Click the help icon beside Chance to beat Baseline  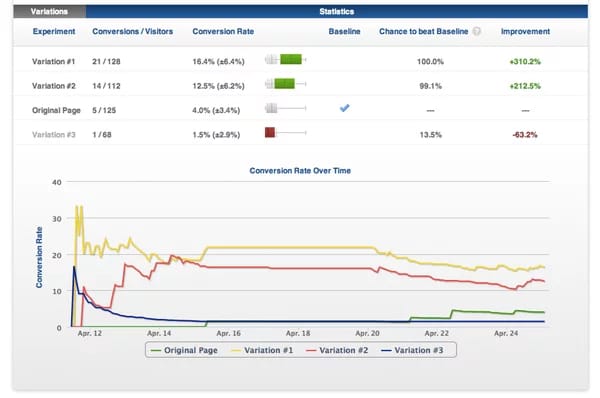476,31
